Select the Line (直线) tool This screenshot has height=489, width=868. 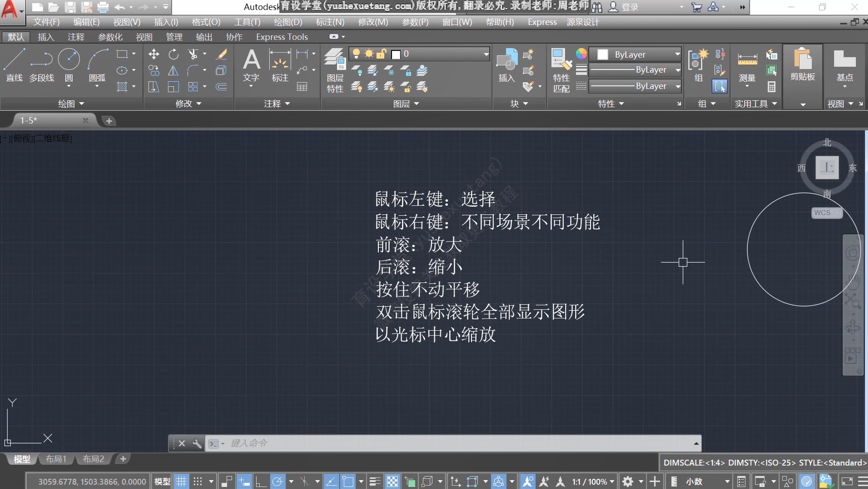pyautogui.click(x=14, y=65)
